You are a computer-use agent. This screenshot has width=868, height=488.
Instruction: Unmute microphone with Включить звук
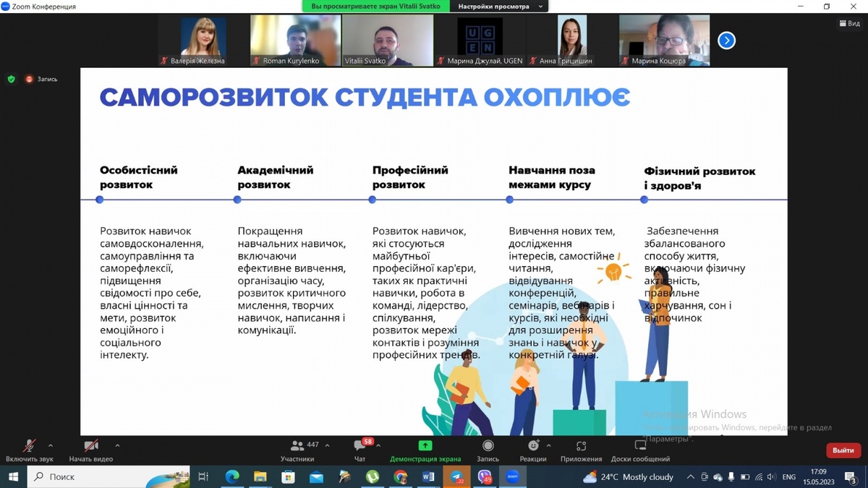coord(30,450)
